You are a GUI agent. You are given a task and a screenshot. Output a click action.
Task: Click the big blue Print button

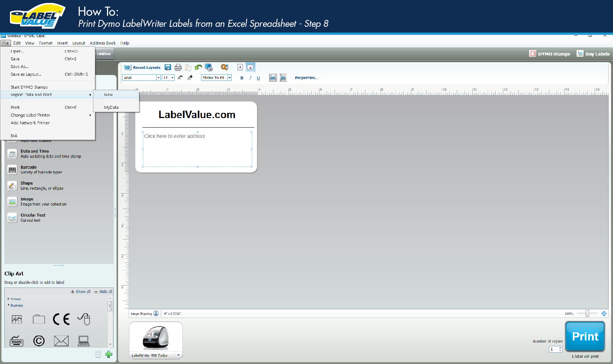tap(585, 336)
